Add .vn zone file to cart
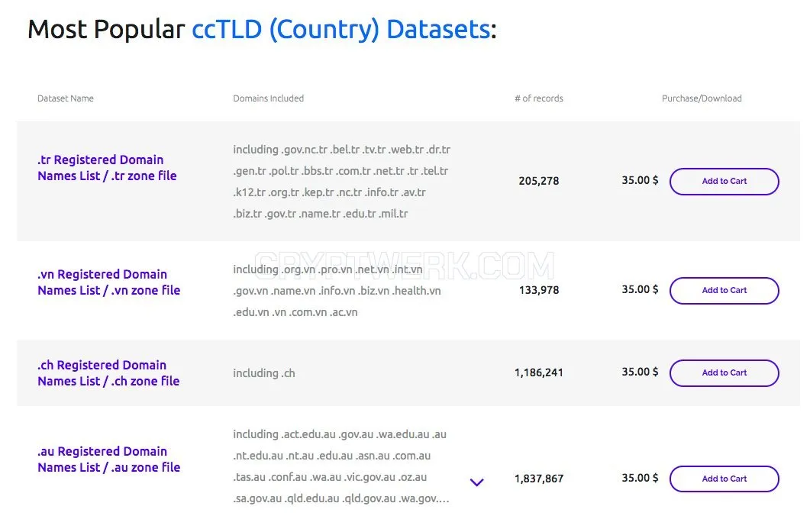810x532 pixels. [x=724, y=290]
